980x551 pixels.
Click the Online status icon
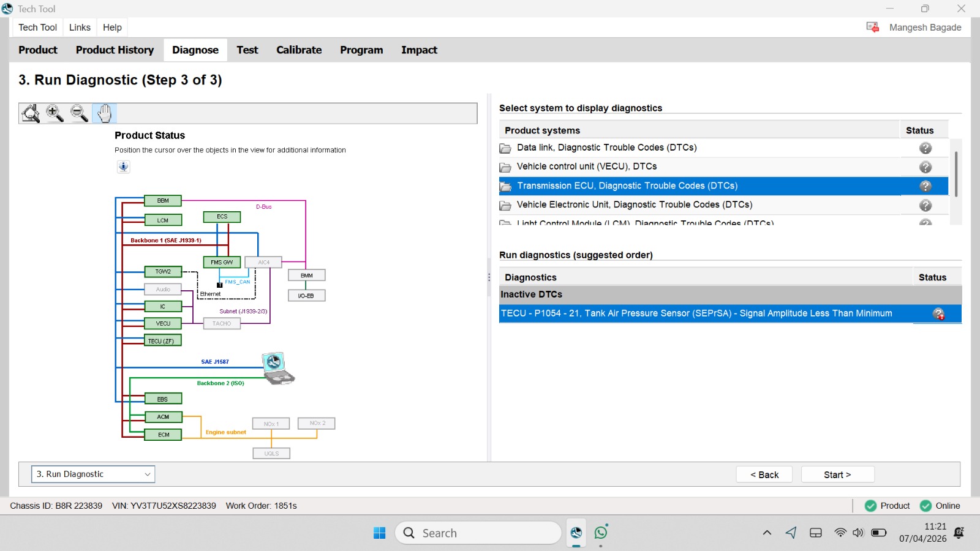click(925, 506)
